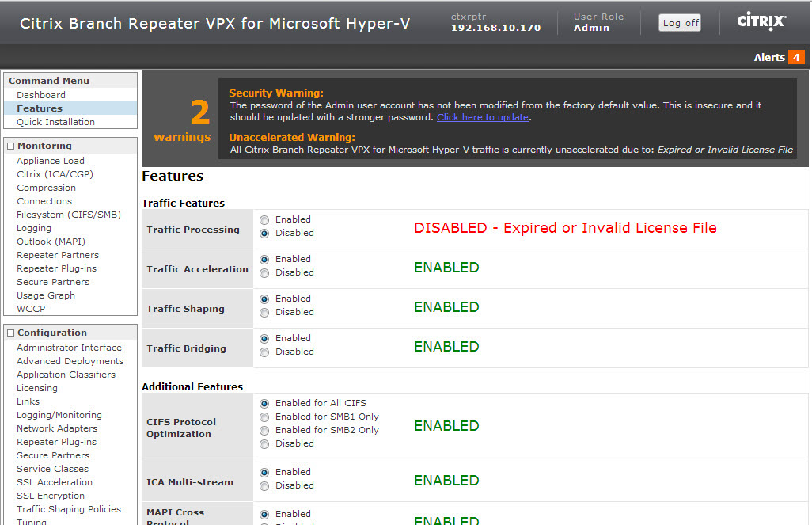Open Secure Partners under Configuration
Screen dimensions: 812x525
click(x=53, y=455)
